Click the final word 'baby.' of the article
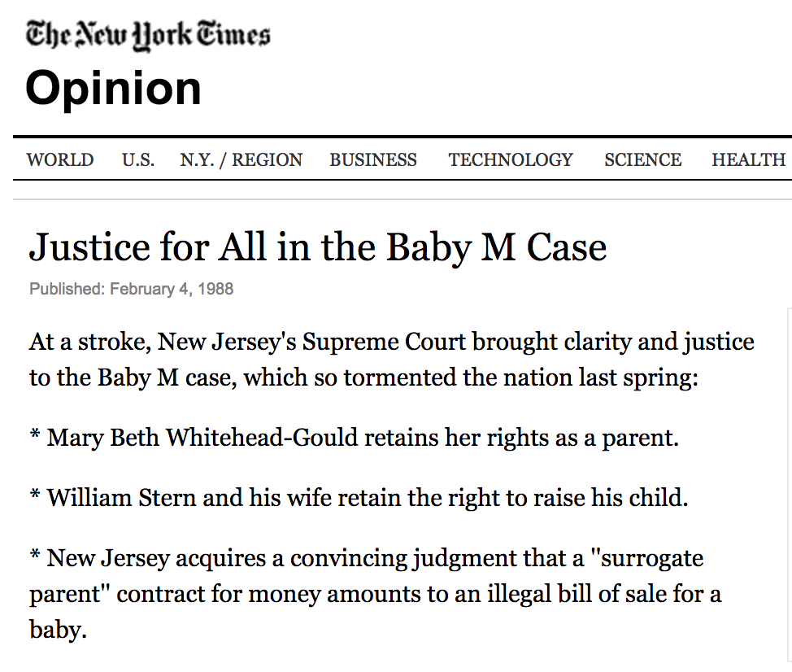 (x=58, y=629)
